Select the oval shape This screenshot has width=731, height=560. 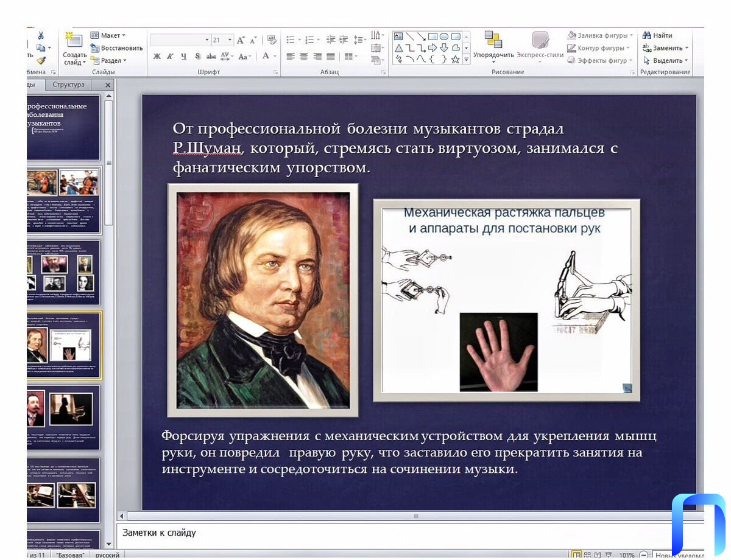click(444, 36)
